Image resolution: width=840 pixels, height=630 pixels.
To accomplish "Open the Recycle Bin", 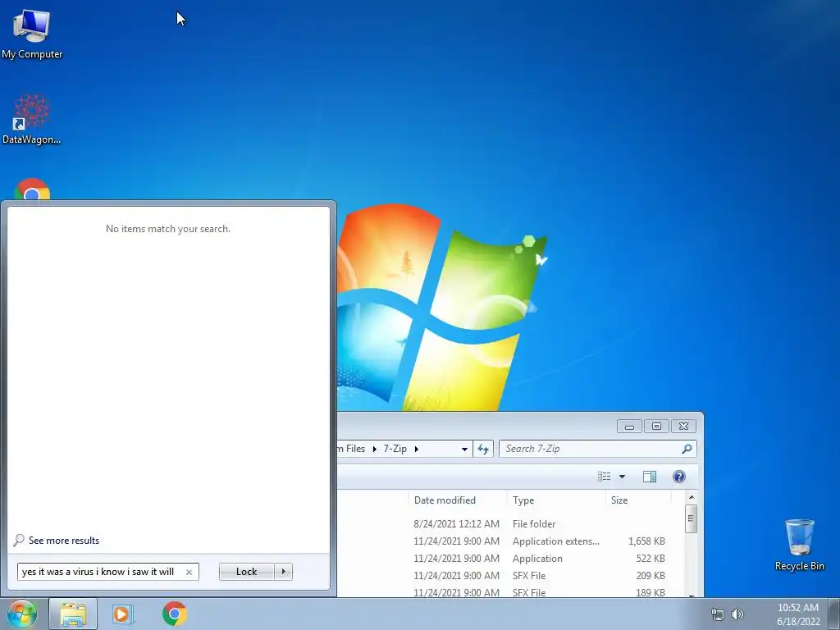I will pos(799,545).
